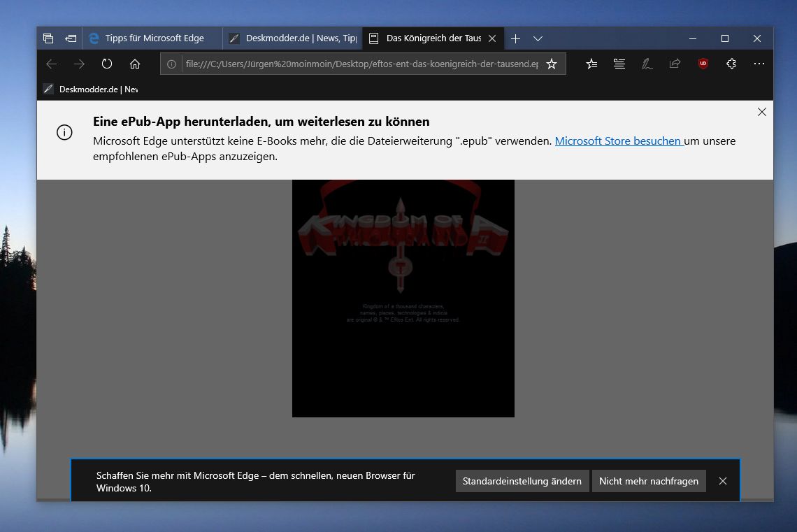Click Standardeinstellung ändern button

point(522,481)
